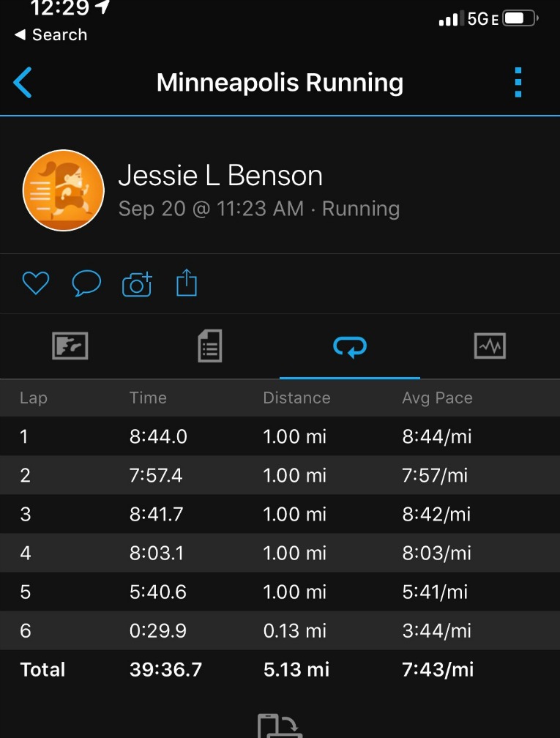The image size is (560, 738).
Task: Return to Search via status bar link
Action: coord(51,35)
